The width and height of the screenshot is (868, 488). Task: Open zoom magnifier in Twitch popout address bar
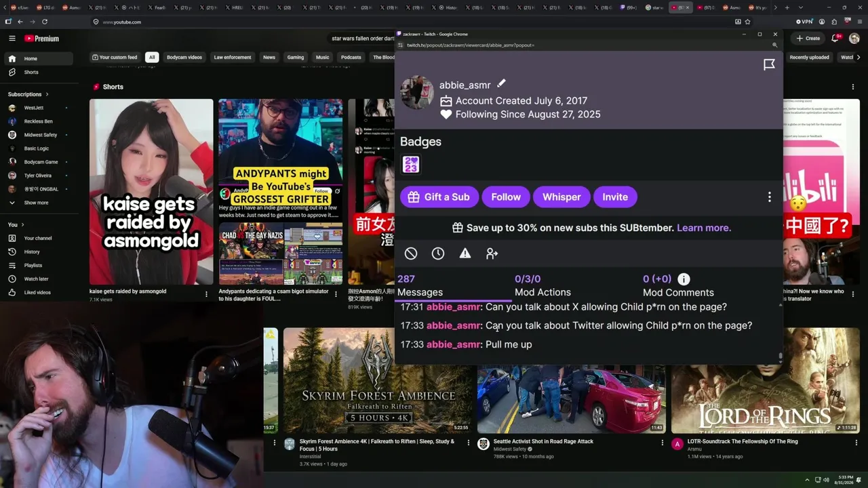(x=774, y=45)
